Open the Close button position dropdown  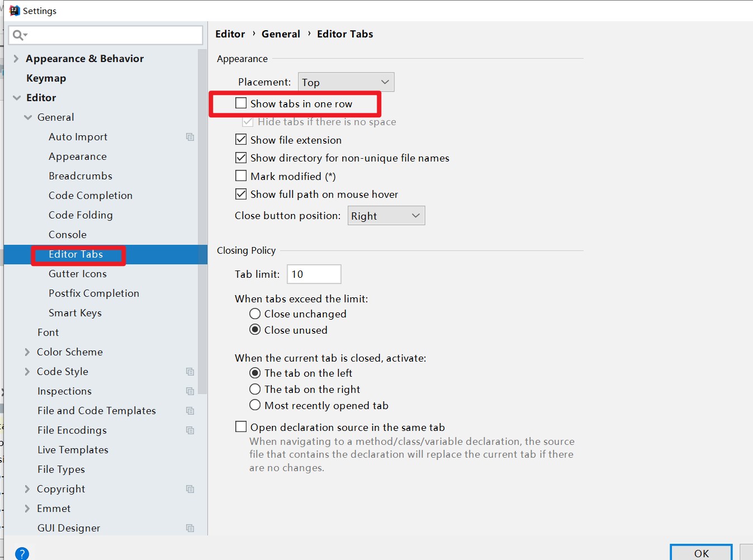pos(386,216)
